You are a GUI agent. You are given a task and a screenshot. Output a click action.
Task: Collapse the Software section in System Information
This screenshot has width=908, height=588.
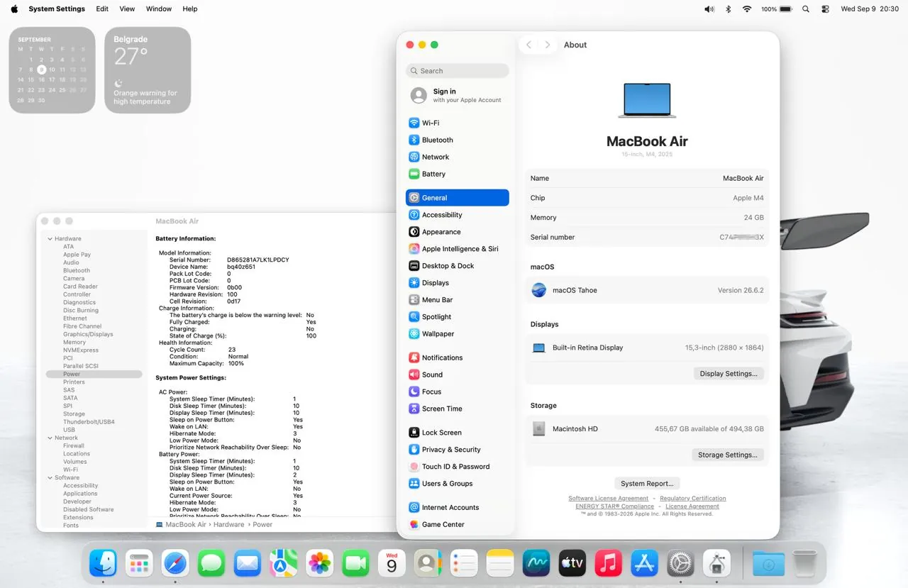(50, 478)
